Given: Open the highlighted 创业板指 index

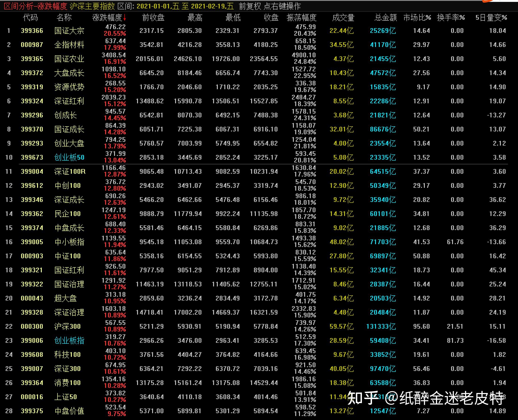Looking at the screenshot, I should click(x=69, y=340).
